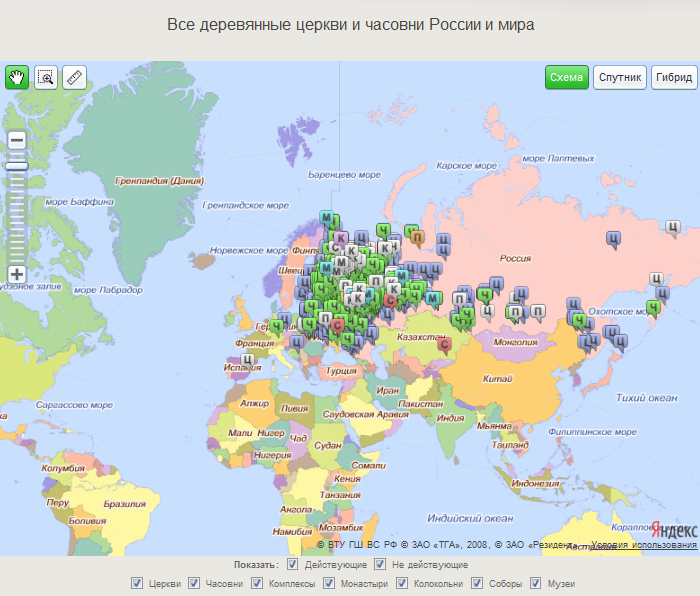Click the zoom slider handle
The height and width of the screenshot is (596, 700).
(17, 166)
